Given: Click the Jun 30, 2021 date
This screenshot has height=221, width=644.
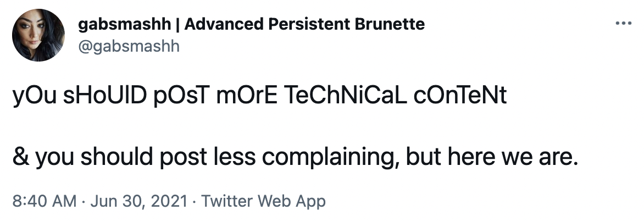Looking at the screenshot, I should [x=138, y=201].
